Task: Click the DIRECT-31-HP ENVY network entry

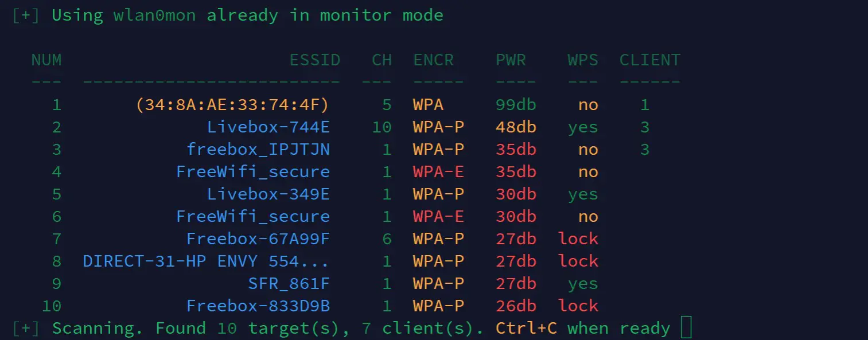Action: (x=206, y=261)
